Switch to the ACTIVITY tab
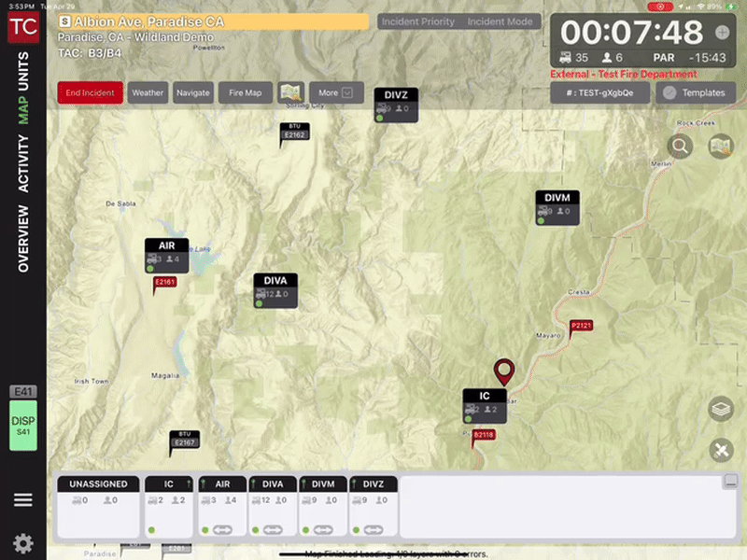This screenshot has height=560, width=747. [23, 164]
